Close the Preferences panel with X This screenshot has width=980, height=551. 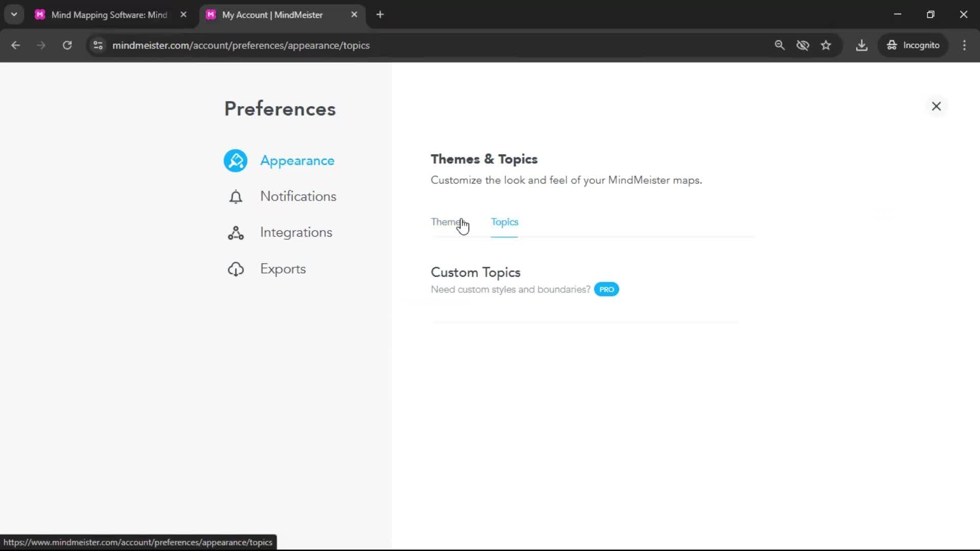[936, 106]
